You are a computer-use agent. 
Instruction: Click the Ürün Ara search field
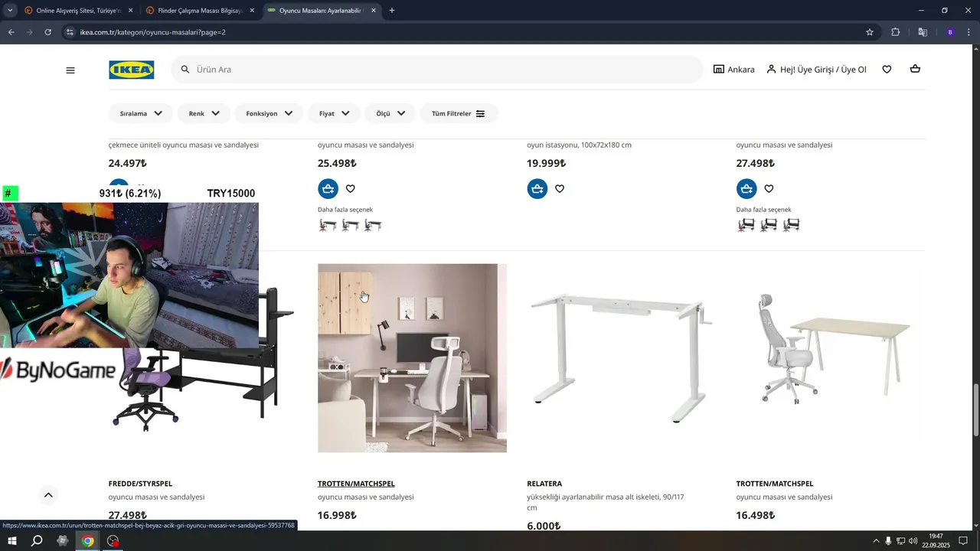(x=436, y=70)
